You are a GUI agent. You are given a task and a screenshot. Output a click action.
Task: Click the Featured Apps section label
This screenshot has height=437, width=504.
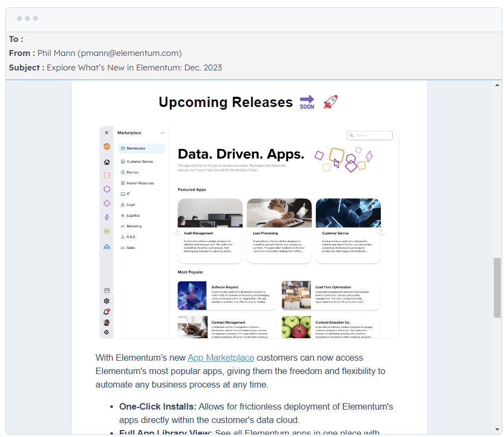tap(192, 190)
